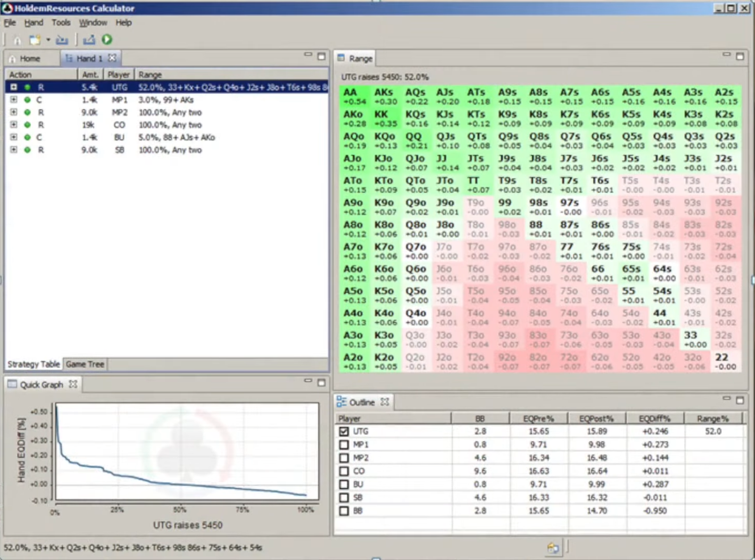Expand the MP1 call action row
Image resolution: width=755 pixels, height=560 pixels.
14,100
